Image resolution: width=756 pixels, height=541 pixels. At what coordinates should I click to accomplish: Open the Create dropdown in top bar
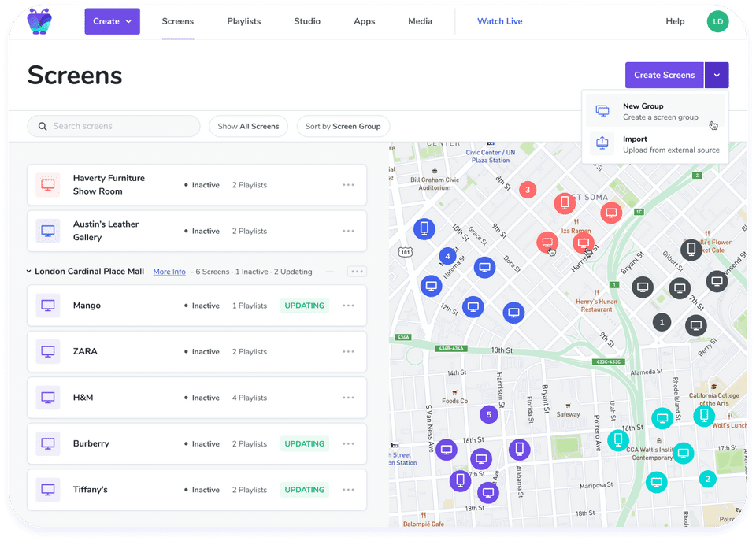click(113, 21)
